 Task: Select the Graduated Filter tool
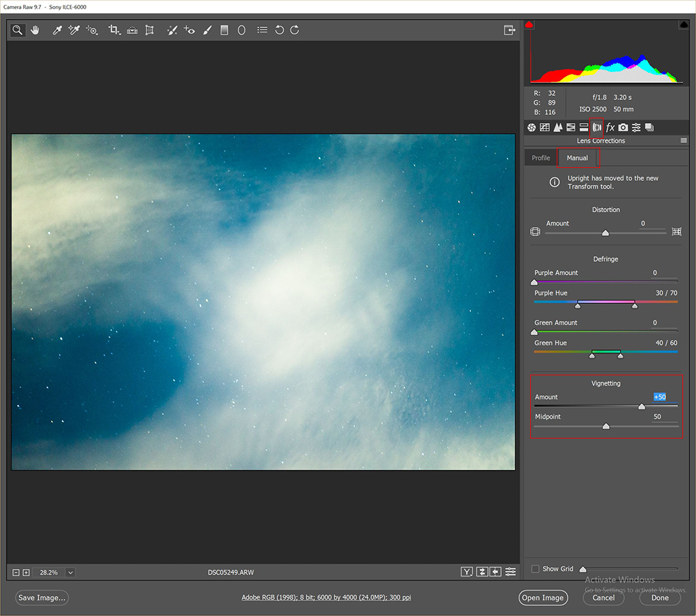coord(224,30)
